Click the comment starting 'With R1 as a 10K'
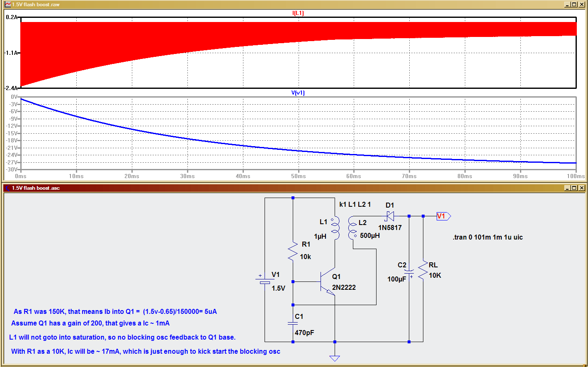Screen dimensions: 588x367 tap(146, 351)
